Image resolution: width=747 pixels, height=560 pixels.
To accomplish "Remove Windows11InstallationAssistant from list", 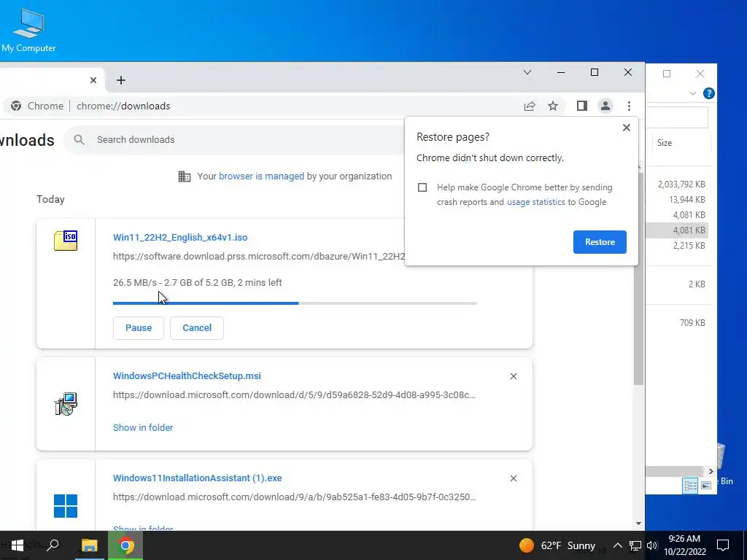I will tap(513, 478).
